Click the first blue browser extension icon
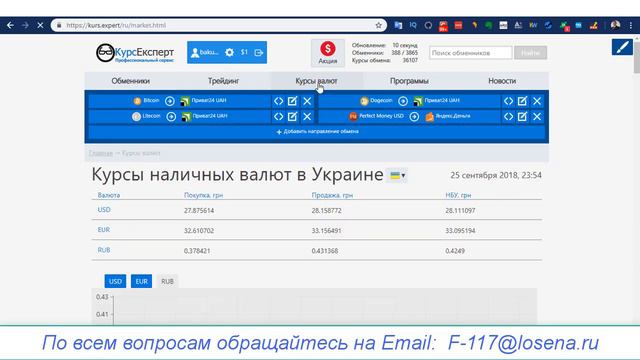 coord(398,25)
